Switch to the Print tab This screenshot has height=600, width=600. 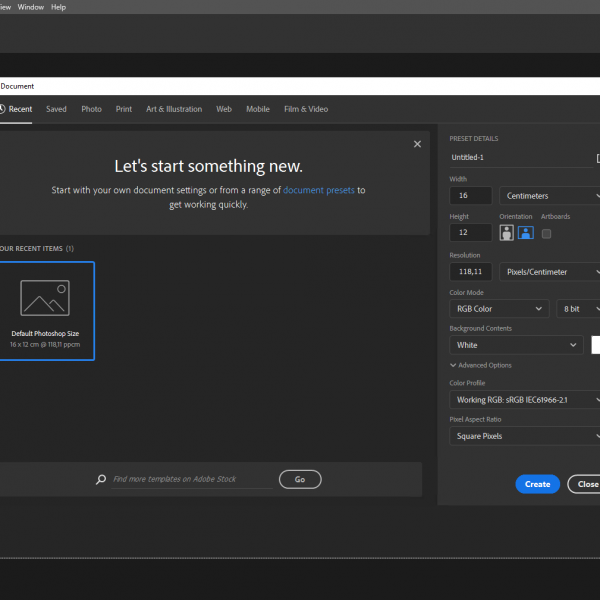pos(124,109)
